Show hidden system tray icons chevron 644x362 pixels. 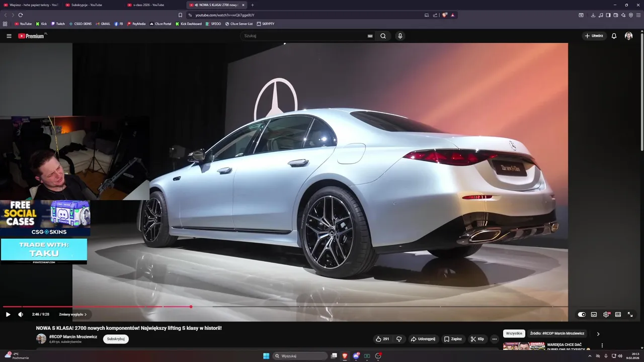click(590, 356)
